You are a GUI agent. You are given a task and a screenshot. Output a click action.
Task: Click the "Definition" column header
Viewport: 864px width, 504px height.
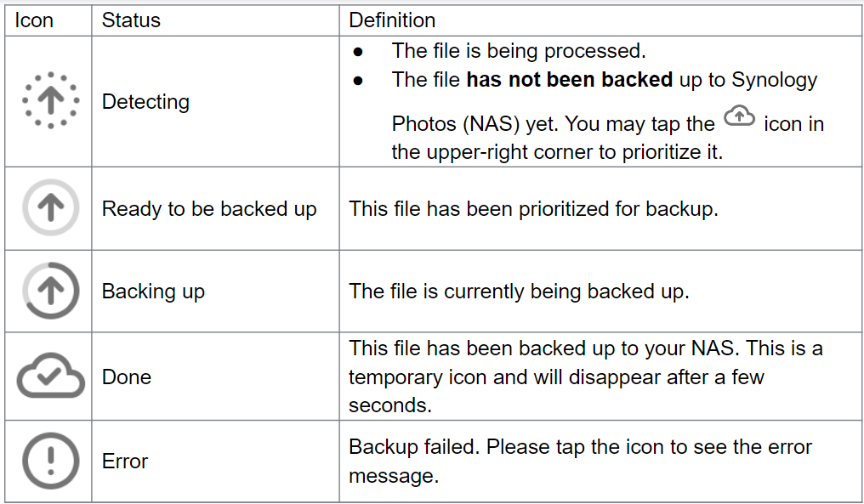392,20
